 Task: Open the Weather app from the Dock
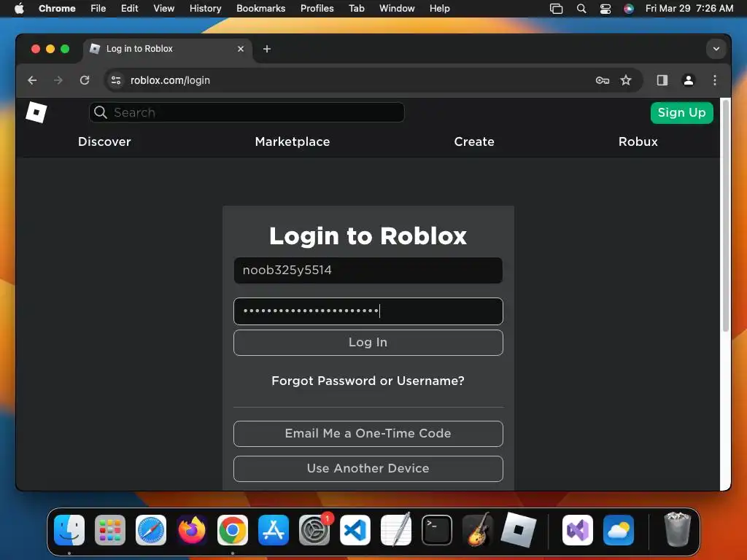click(619, 530)
